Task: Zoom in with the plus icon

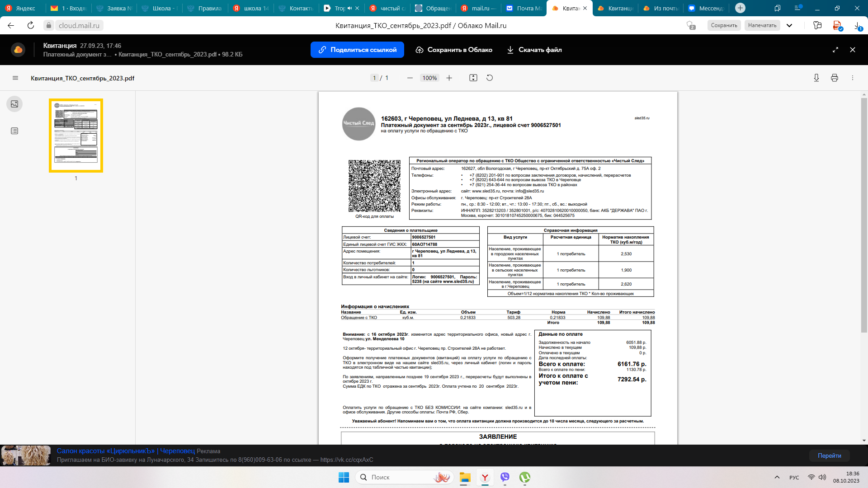Action: coord(449,78)
